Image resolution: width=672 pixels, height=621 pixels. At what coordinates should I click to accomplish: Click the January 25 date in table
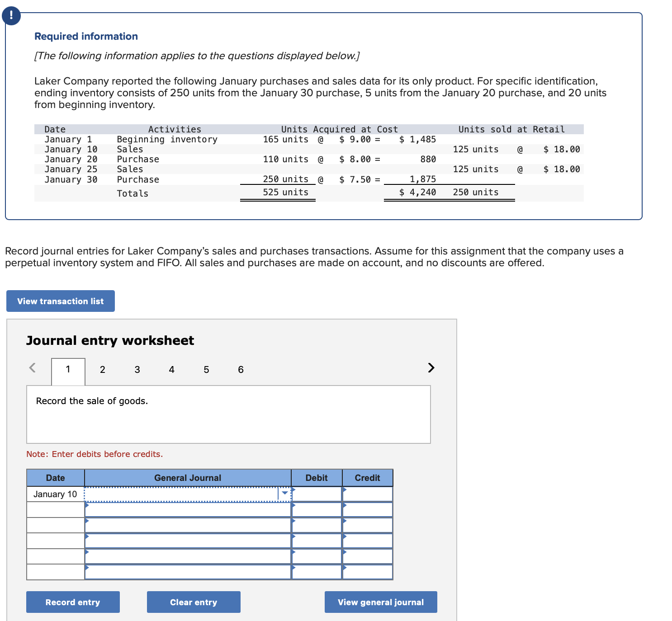point(71,169)
